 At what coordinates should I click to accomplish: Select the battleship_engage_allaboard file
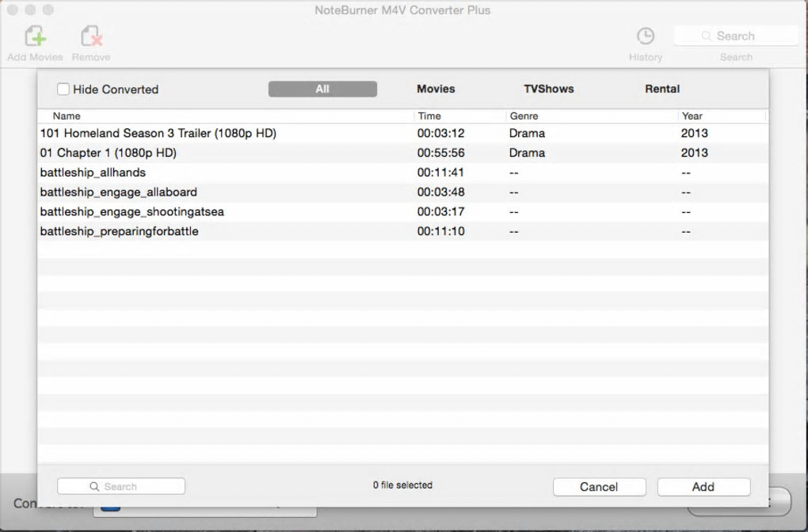click(x=403, y=192)
